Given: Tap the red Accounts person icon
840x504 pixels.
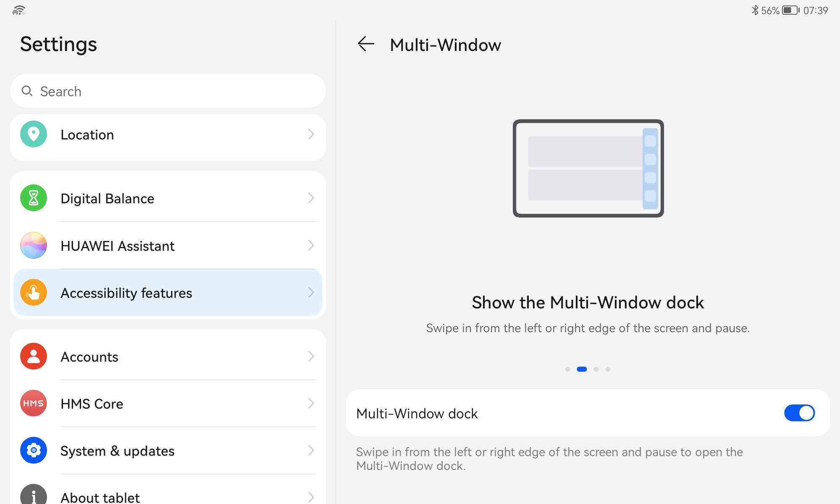Looking at the screenshot, I should click(x=34, y=356).
